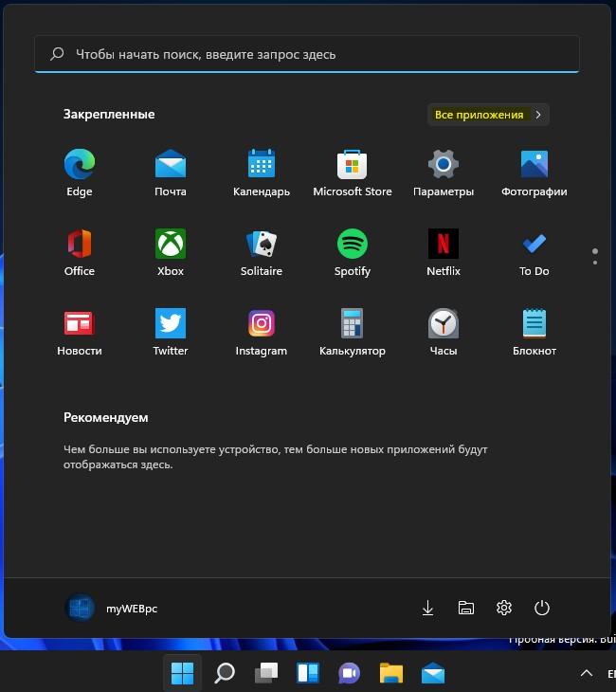Go to next page of pinned apps
Image resolution: width=616 pixels, height=692 pixels.
tap(595, 263)
